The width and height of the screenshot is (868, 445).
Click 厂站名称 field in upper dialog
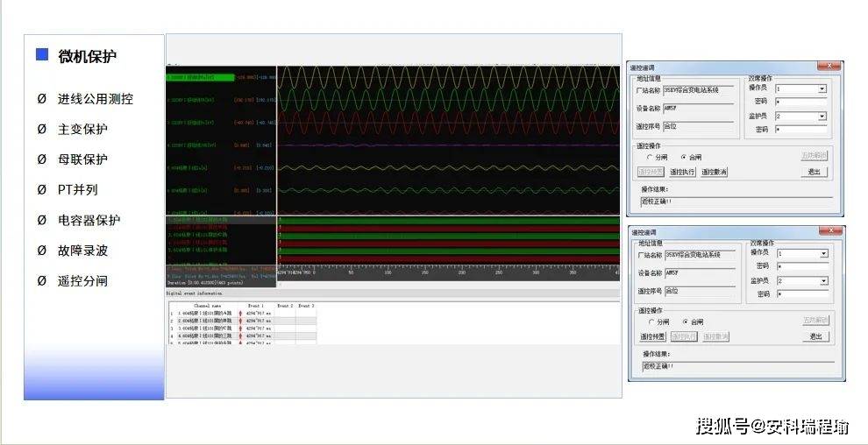point(699,90)
